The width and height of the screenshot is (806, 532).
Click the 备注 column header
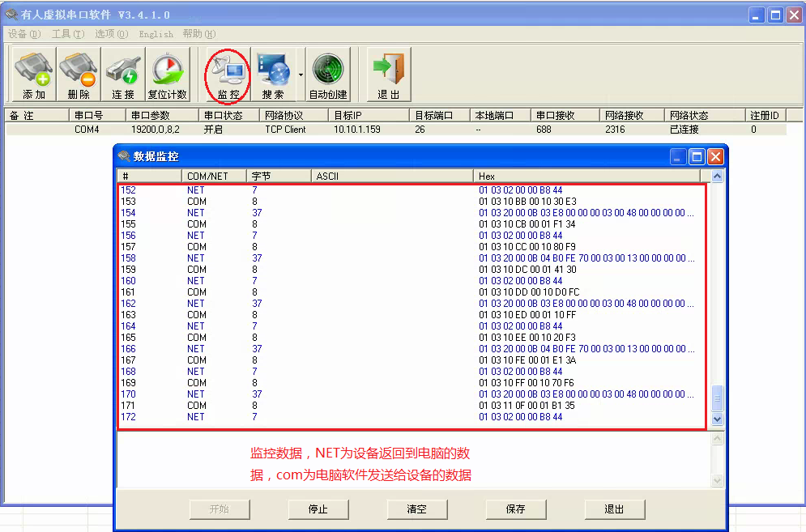click(x=37, y=115)
